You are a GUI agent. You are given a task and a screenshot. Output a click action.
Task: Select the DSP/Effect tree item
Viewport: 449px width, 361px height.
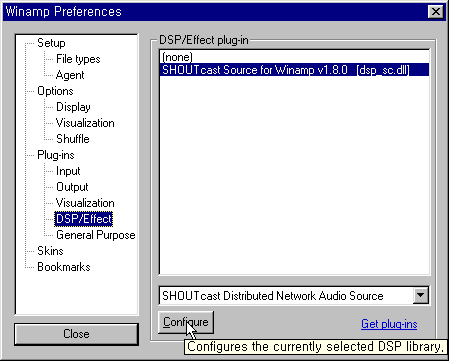[x=84, y=219]
